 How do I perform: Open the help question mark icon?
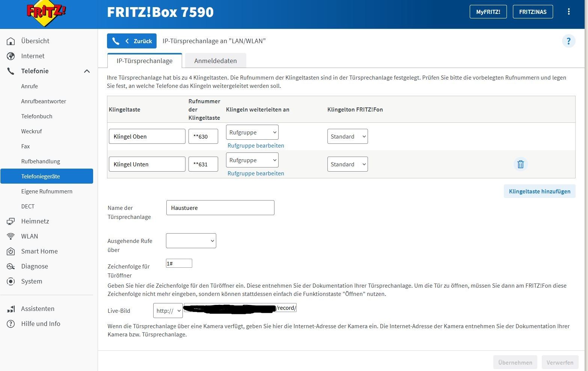[568, 41]
